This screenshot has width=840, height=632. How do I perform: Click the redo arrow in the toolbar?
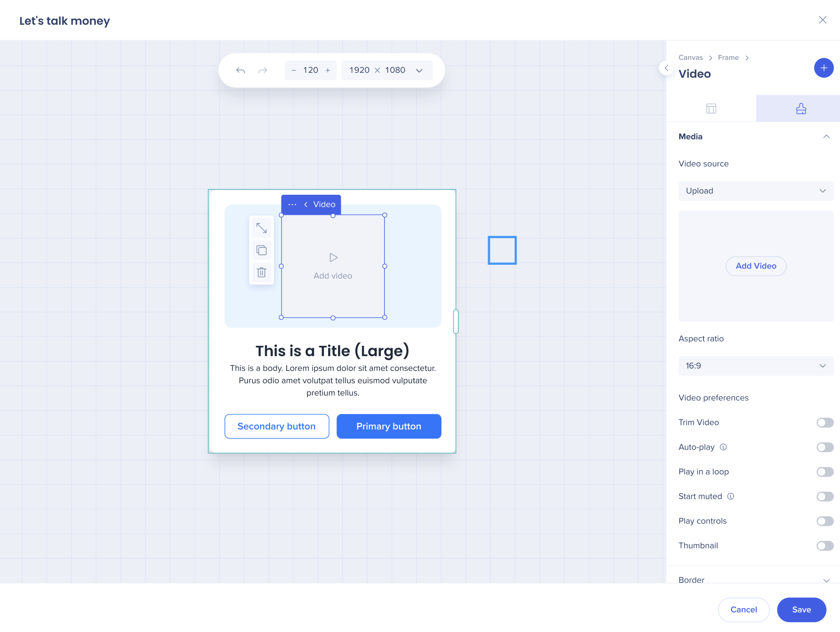point(263,70)
